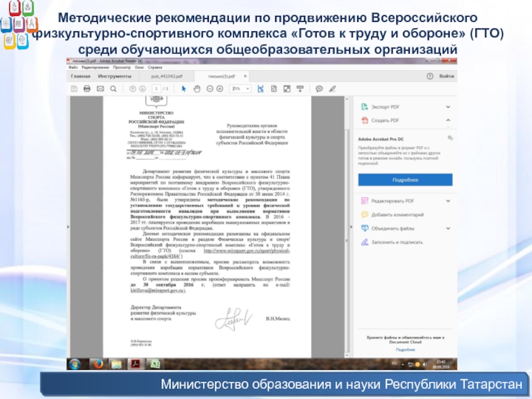Go to previous page with up arrow
Screen dimensions: 532x399
(x=132, y=89)
